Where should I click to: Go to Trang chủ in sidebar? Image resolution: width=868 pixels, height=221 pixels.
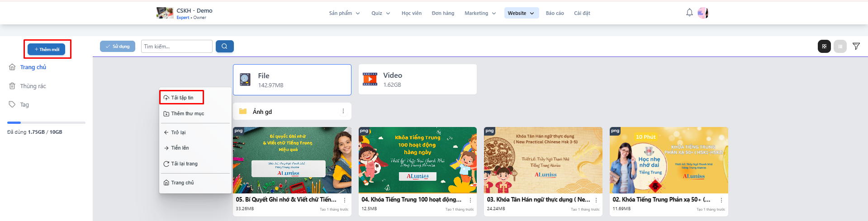tap(33, 67)
